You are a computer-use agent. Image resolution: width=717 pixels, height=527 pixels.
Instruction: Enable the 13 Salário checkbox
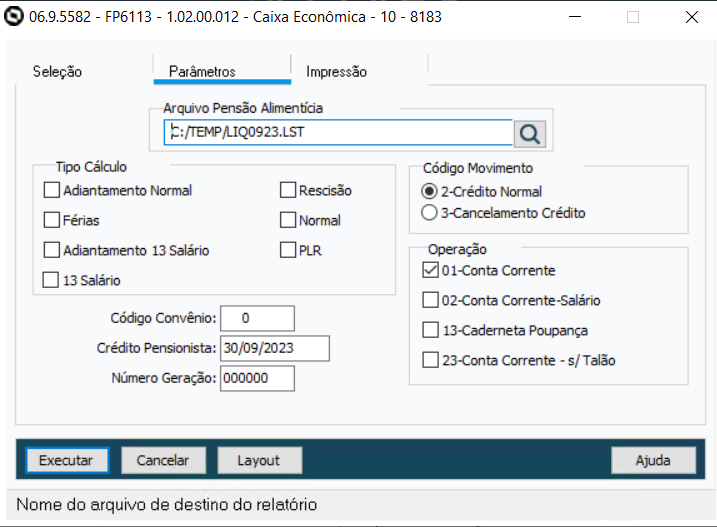point(52,281)
